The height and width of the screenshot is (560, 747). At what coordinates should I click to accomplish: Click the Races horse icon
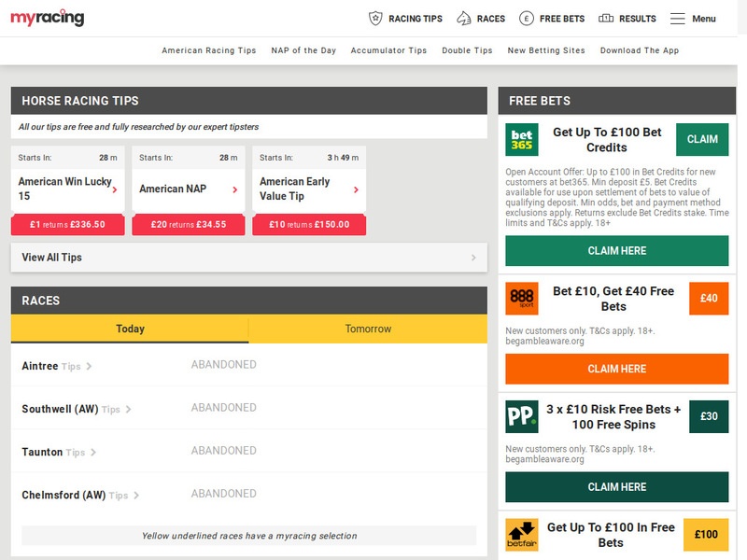click(x=464, y=19)
